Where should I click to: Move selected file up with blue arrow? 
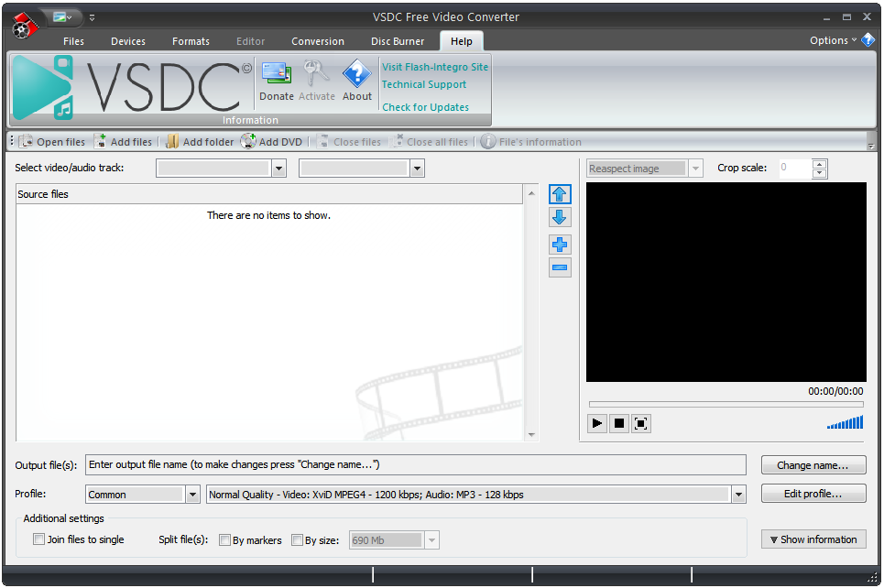[x=560, y=194]
